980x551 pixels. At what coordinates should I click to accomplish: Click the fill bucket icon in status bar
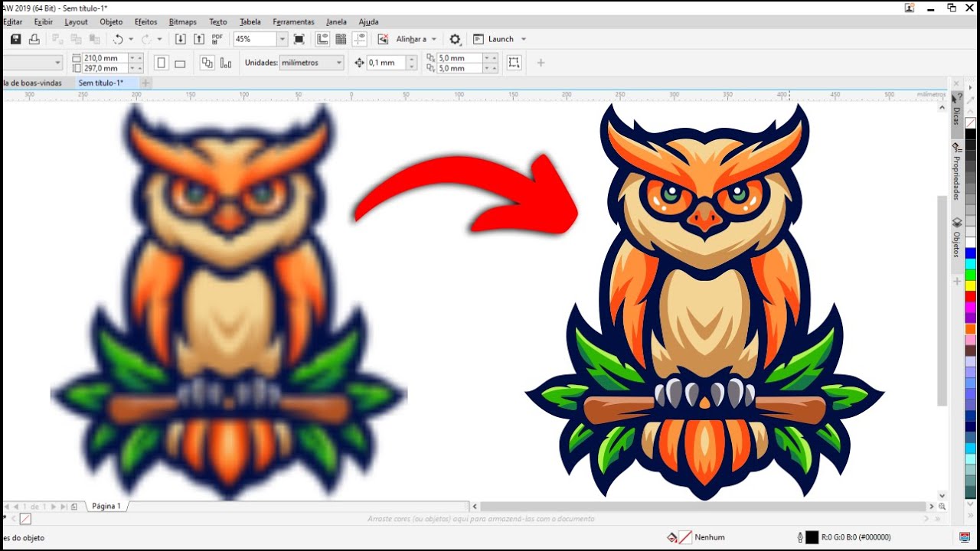pos(671,537)
